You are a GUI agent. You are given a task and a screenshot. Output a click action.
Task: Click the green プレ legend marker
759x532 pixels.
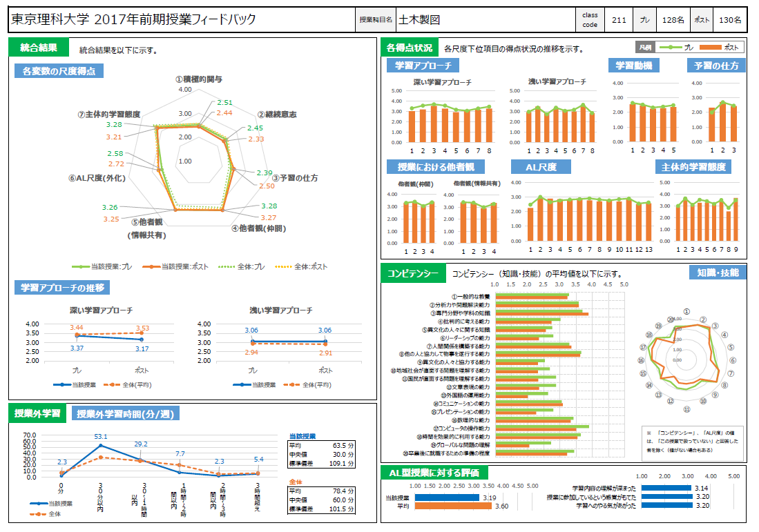669,48
